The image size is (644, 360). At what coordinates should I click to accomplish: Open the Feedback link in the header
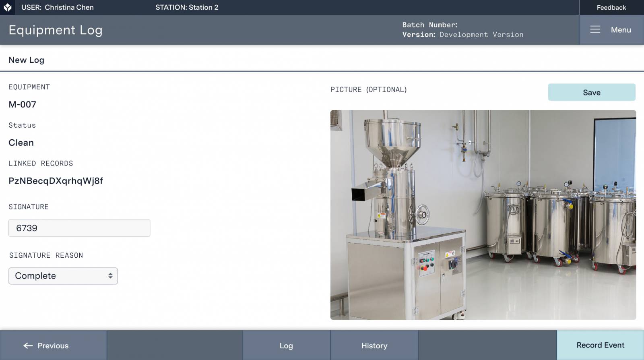611,7
